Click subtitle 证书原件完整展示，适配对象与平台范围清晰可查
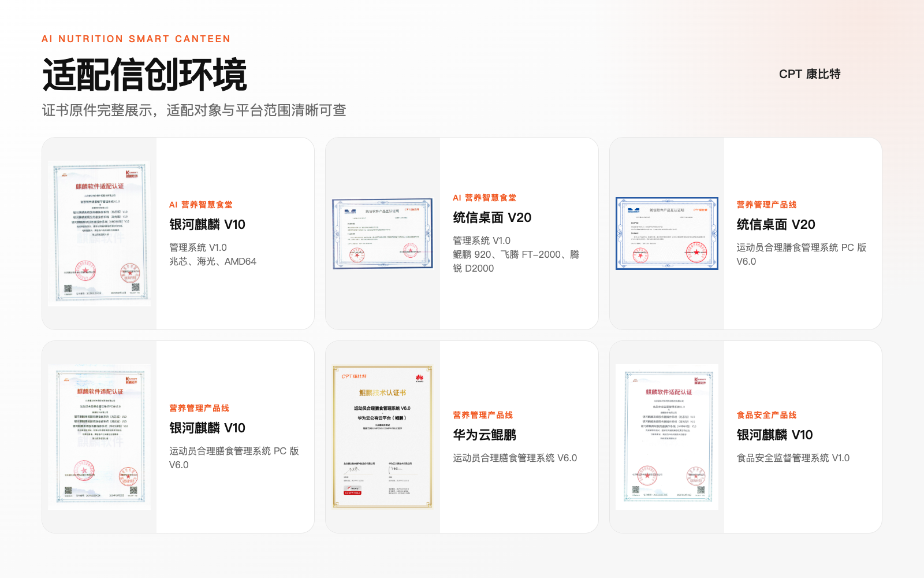Image resolution: width=924 pixels, height=578 pixels. [194, 110]
